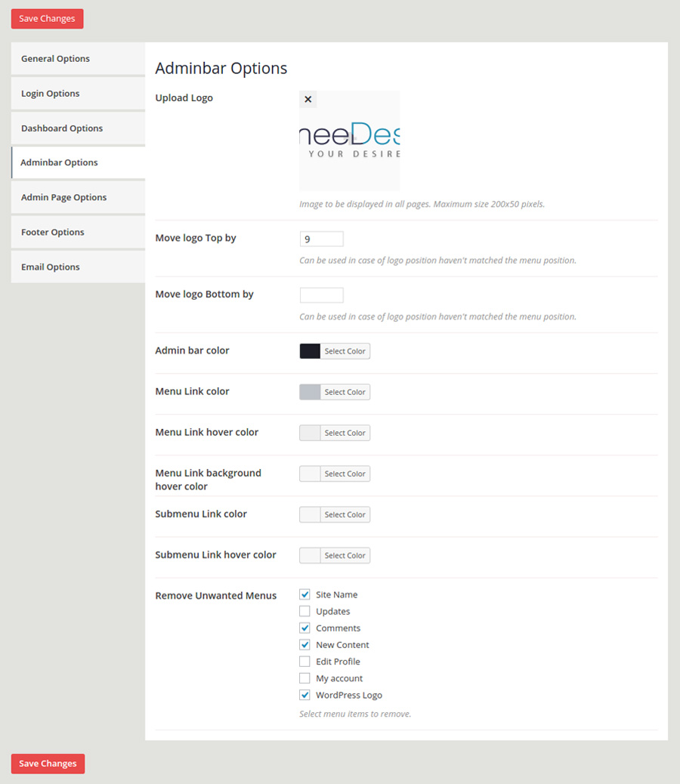680x784 pixels.
Task: Click the uploaded logo thumbnail preview
Action: click(x=350, y=140)
